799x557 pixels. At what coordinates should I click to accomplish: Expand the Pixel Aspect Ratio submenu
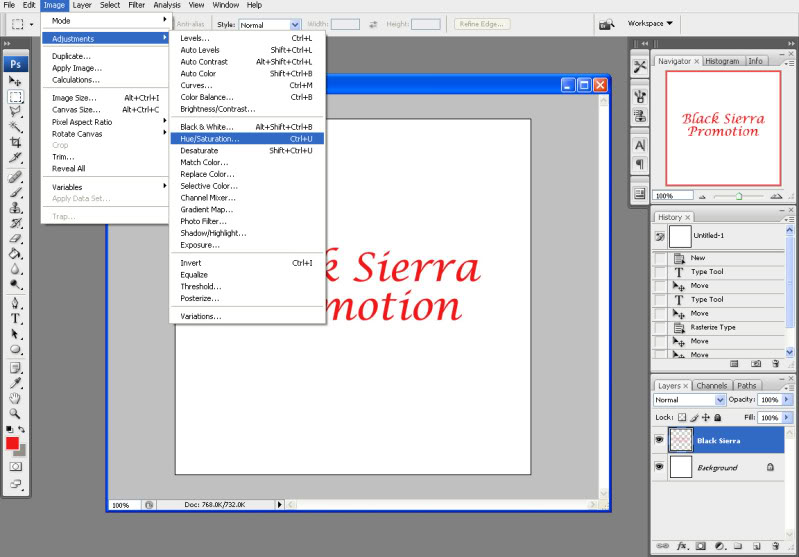click(x=105, y=122)
